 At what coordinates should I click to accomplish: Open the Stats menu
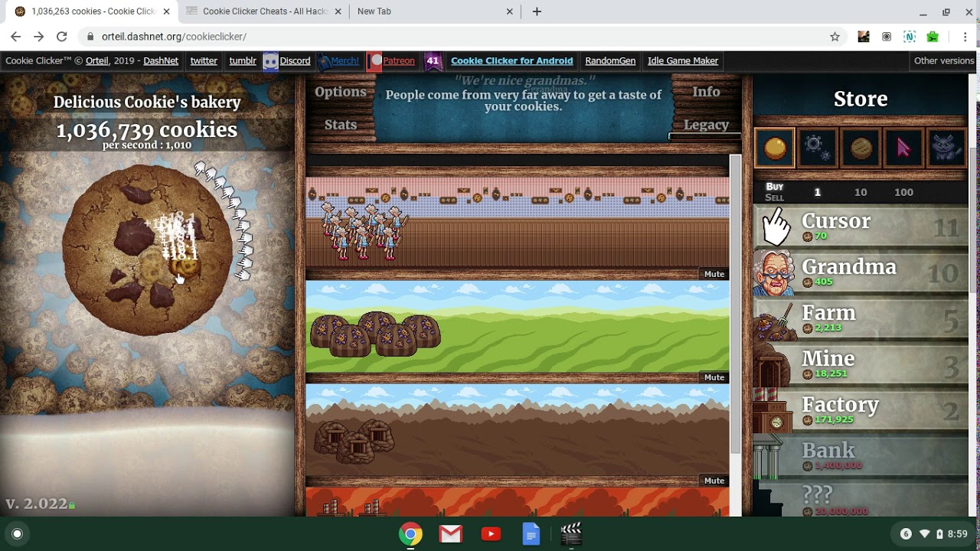[341, 125]
